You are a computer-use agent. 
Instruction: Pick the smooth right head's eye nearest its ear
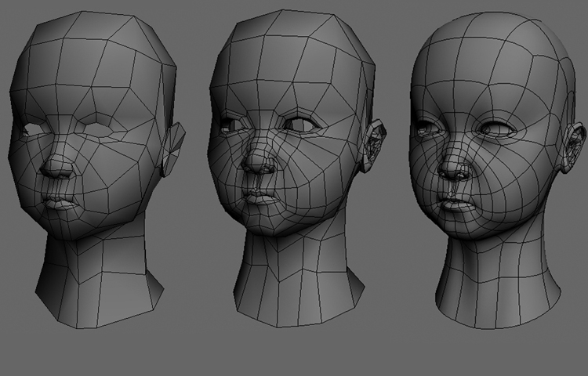click(x=499, y=128)
